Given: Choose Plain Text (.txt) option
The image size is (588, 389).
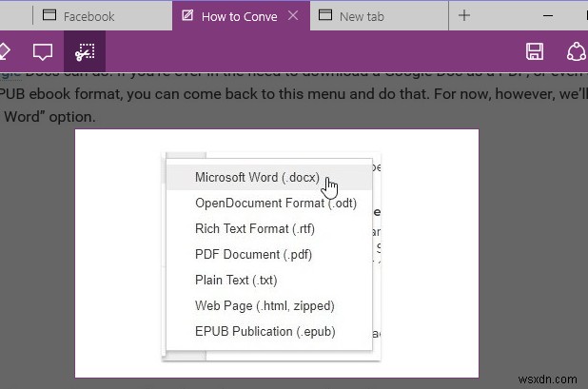Looking at the screenshot, I should click(x=269, y=280).
